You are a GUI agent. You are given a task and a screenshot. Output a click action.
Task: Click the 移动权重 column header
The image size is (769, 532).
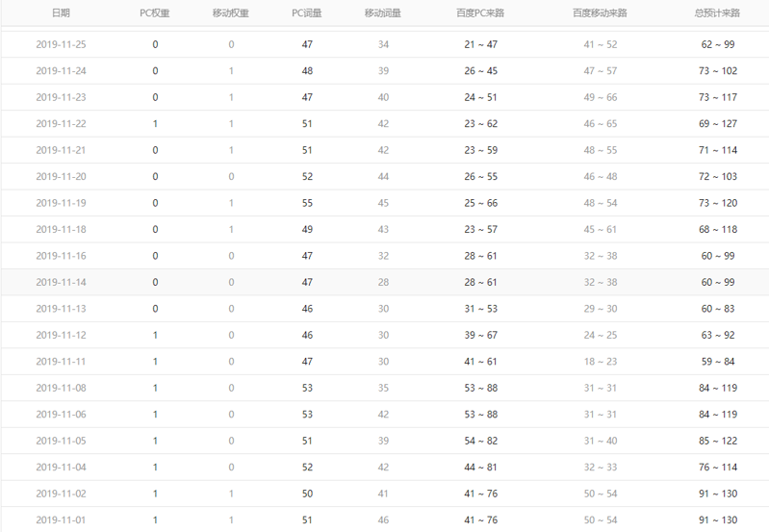(x=230, y=13)
